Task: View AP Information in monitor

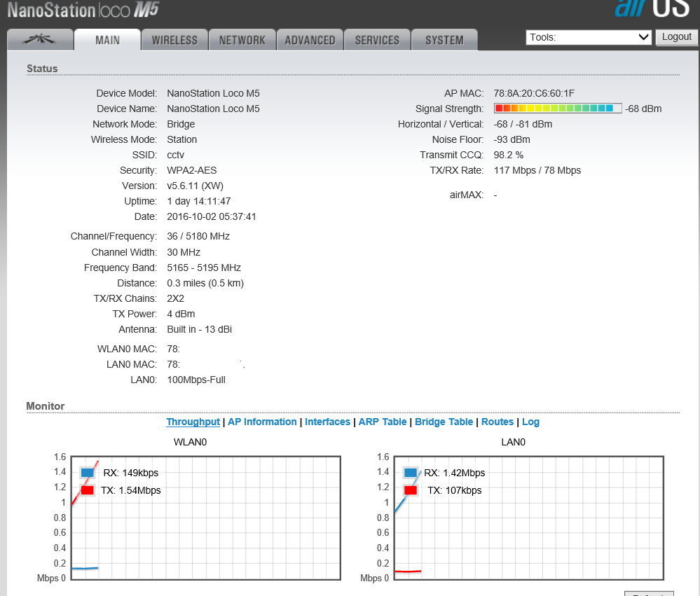Action: click(262, 422)
